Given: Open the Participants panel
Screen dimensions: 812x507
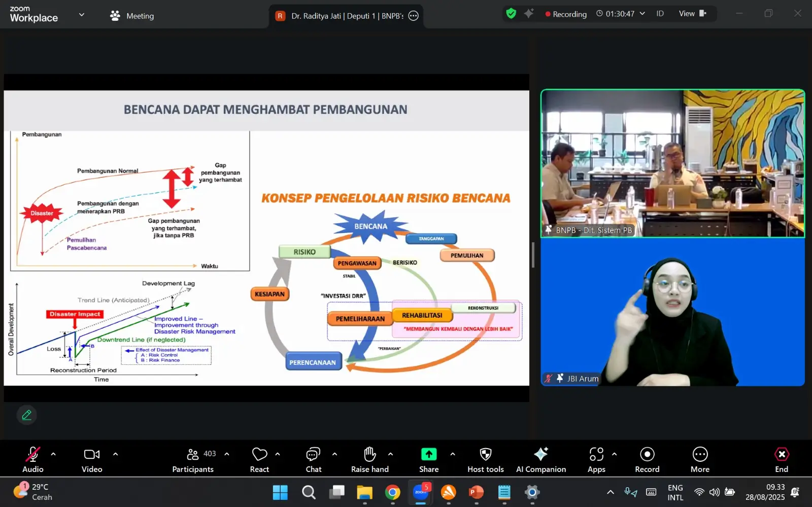Looking at the screenshot, I should [x=193, y=459].
